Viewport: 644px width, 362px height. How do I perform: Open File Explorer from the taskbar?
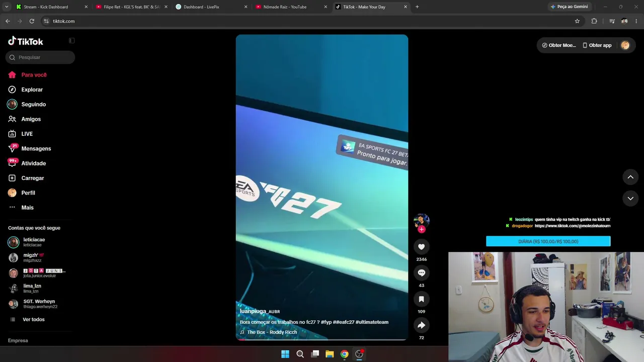(330, 354)
